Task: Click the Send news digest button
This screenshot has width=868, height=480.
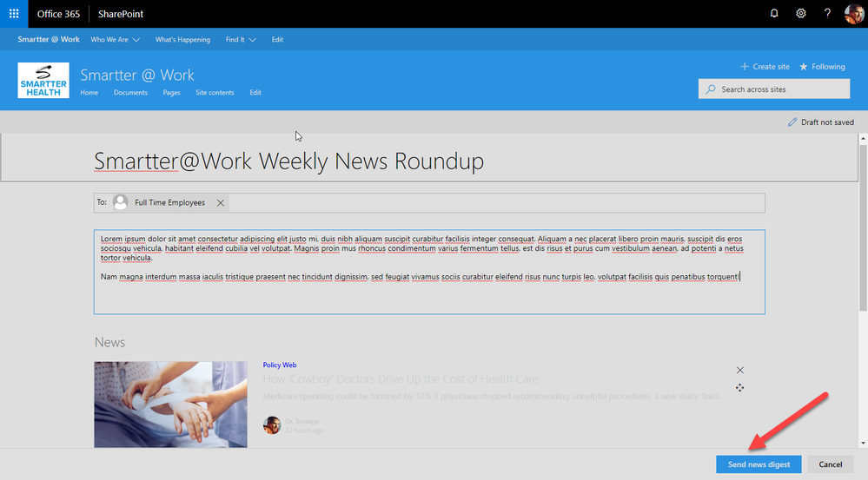Action: tap(759, 464)
